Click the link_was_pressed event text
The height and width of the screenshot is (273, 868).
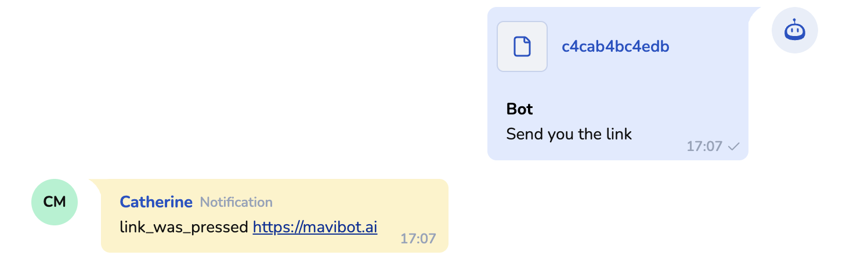tap(184, 227)
